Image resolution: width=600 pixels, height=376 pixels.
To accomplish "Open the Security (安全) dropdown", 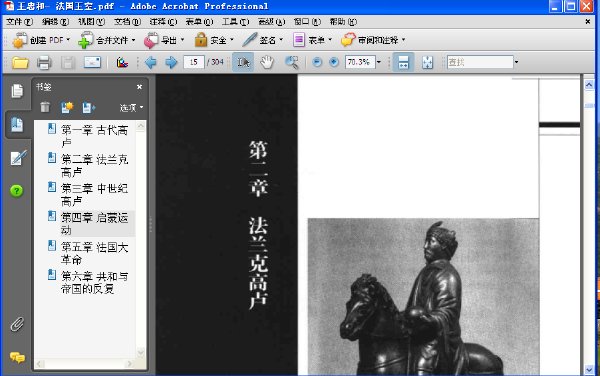I will tap(214, 40).
